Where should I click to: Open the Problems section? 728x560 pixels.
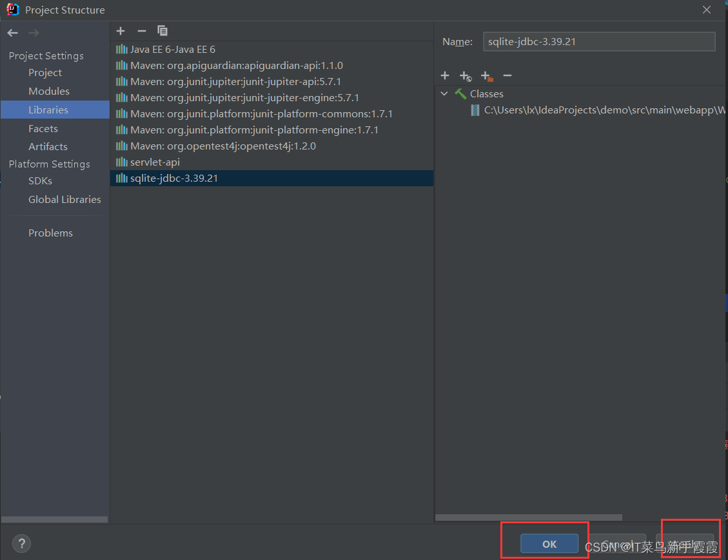pos(50,233)
